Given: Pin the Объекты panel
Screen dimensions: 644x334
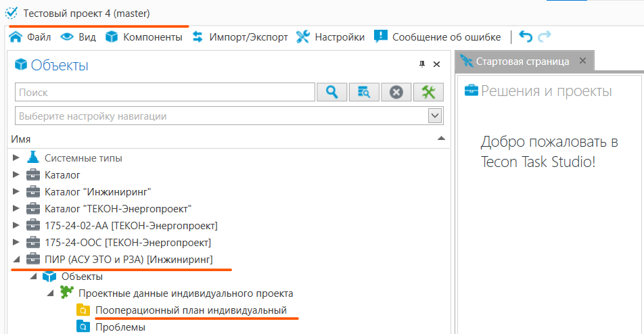Looking at the screenshot, I should (x=422, y=64).
